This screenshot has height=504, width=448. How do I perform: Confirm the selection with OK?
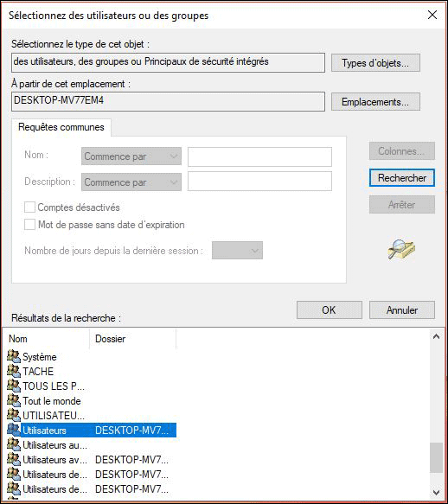330,310
